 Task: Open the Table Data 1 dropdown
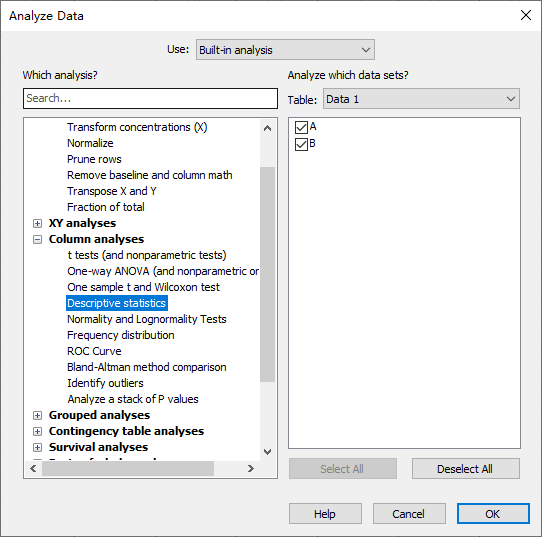421,99
